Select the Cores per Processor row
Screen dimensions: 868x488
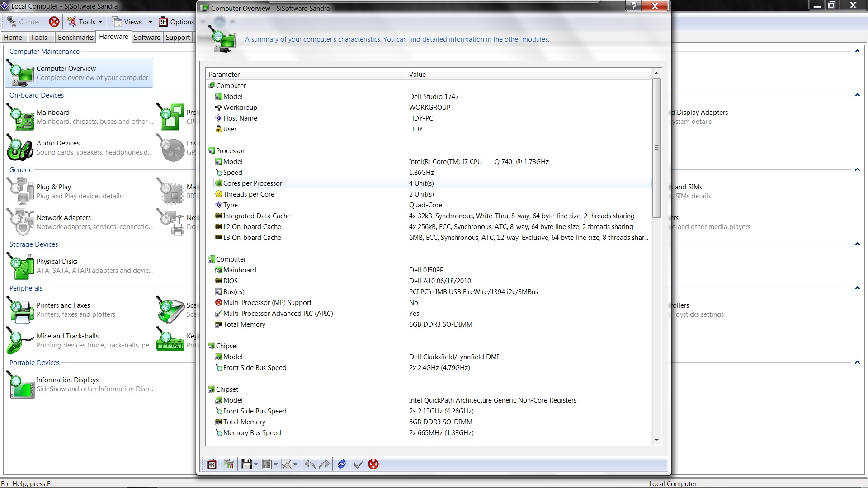click(432, 183)
